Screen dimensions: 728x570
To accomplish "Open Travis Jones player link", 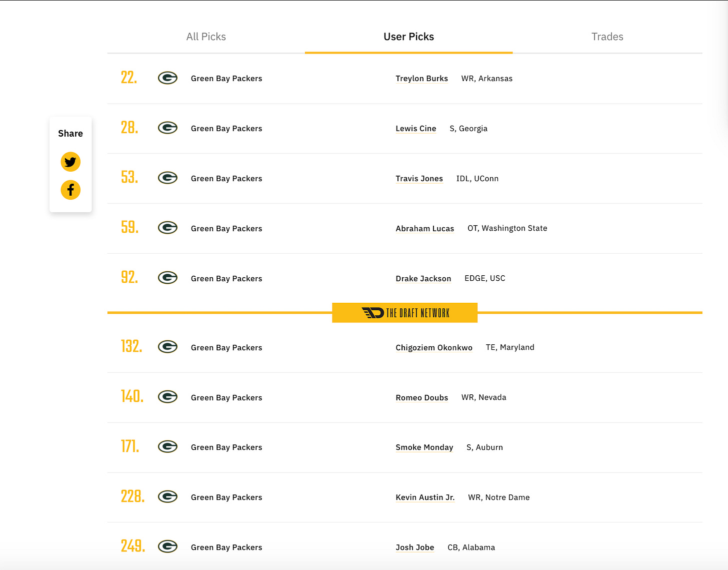I will (419, 179).
